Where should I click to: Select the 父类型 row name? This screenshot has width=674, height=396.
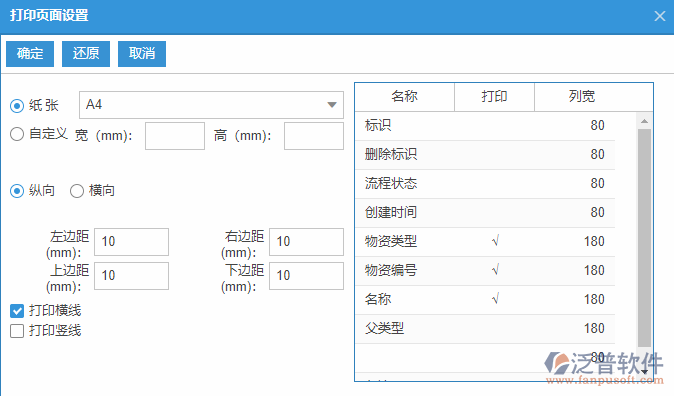point(384,328)
